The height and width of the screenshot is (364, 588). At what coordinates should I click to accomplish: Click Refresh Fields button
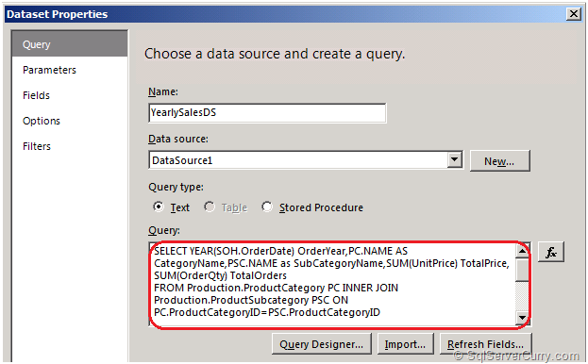coord(485,344)
